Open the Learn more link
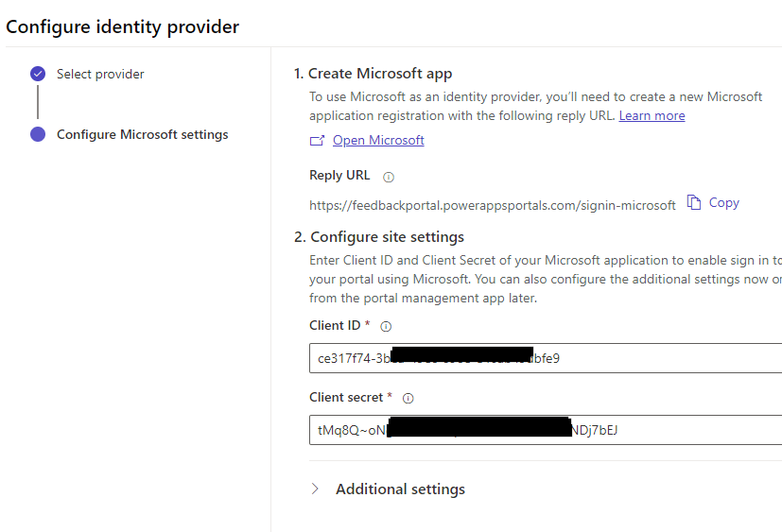 (x=652, y=115)
